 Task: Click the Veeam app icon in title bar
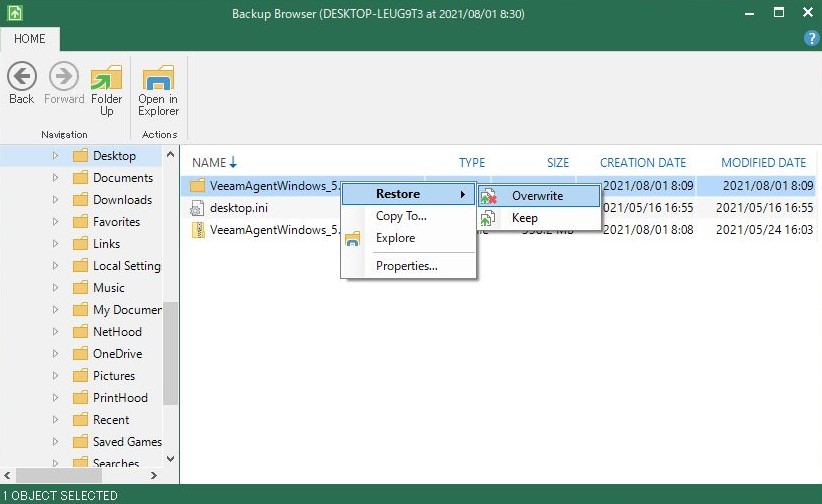(15, 13)
